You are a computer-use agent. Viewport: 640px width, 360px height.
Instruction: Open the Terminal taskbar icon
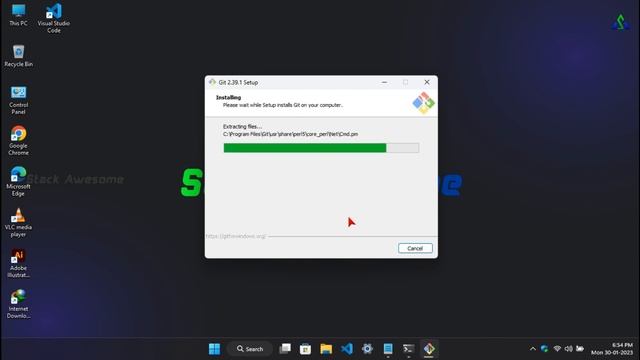point(408,349)
